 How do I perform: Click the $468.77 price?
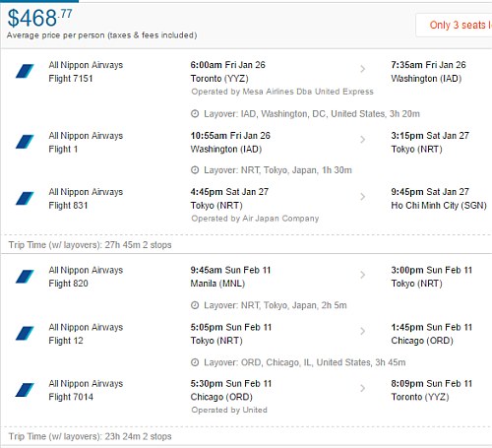(39, 18)
